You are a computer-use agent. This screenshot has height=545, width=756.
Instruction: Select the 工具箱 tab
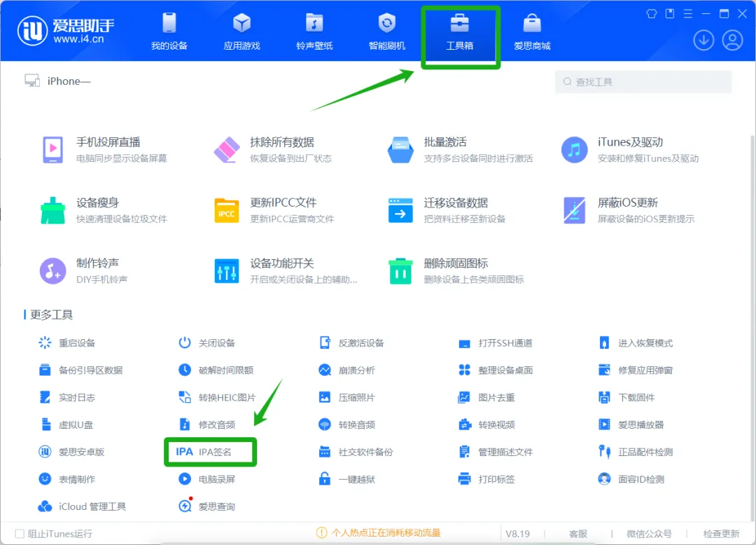(459, 32)
